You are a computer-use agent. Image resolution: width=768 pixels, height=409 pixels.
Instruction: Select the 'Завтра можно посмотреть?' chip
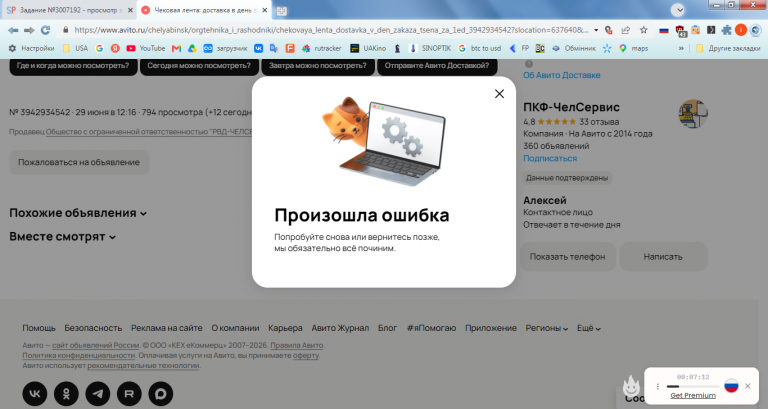coord(317,66)
